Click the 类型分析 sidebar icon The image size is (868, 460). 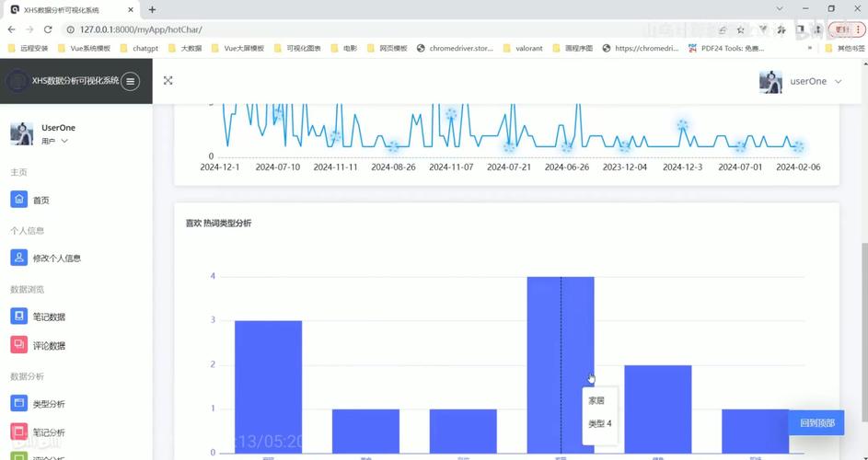pyautogui.click(x=18, y=404)
